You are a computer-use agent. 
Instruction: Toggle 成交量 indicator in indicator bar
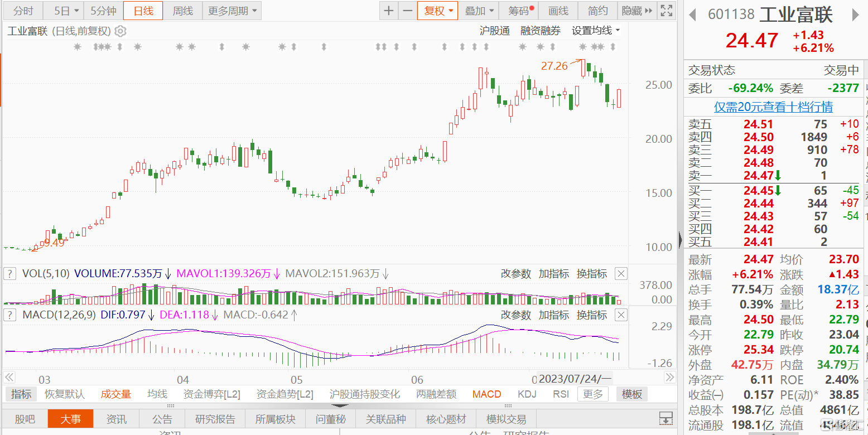pos(115,394)
